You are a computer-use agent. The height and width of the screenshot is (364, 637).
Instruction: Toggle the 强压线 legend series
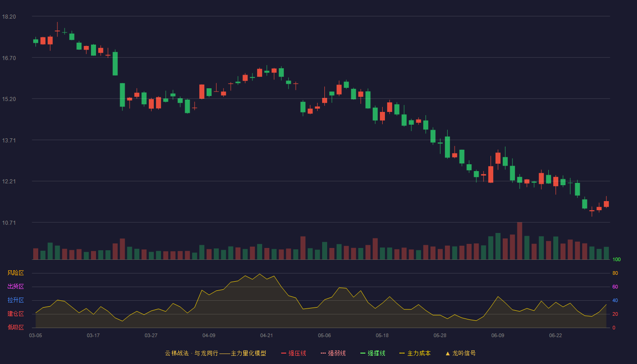(x=293, y=353)
